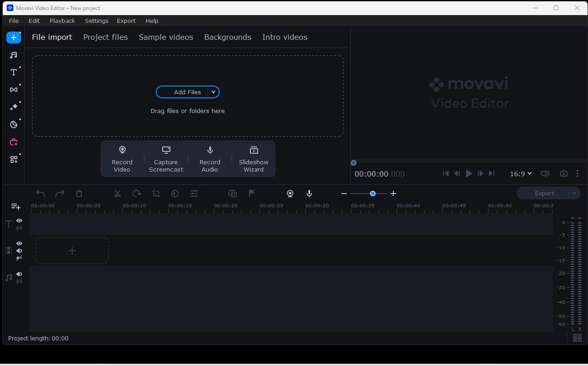588x366 pixels.
Task: Expand the Export options chevron
Action: (574, 193)
